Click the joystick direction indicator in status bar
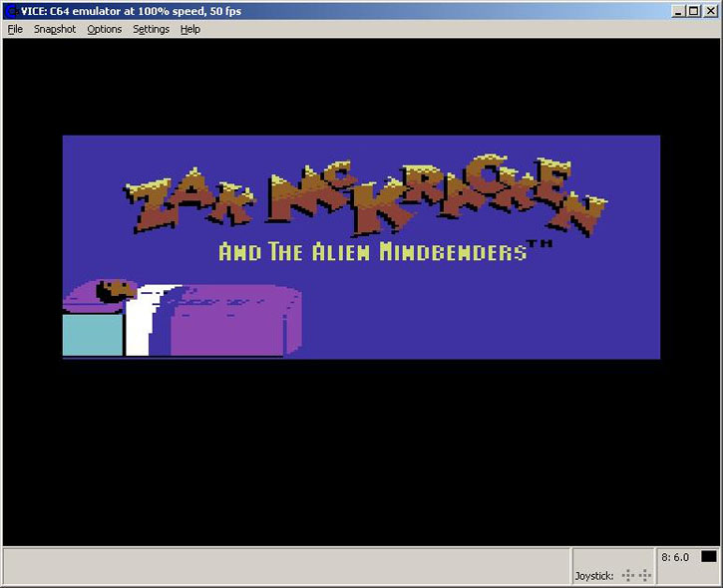723x588 pixels. click(636, 575)
